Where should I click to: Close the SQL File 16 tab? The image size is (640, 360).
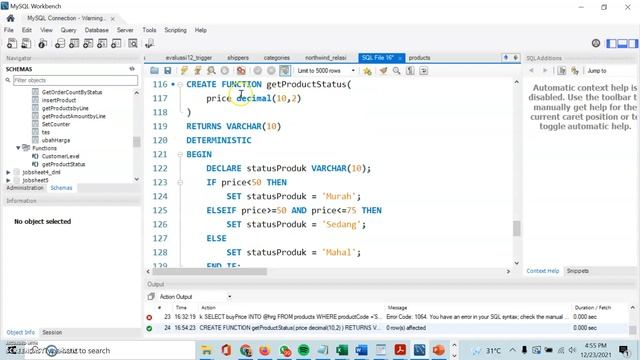(400, 58)
